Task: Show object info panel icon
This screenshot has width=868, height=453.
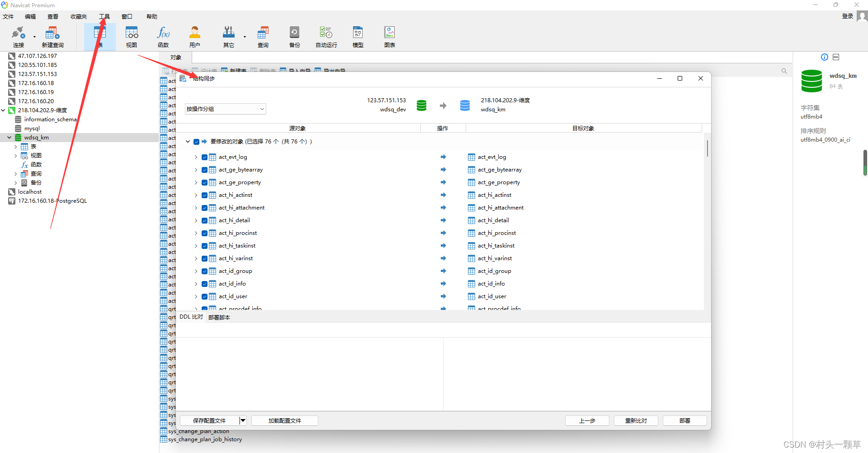Action: (825, 57)
